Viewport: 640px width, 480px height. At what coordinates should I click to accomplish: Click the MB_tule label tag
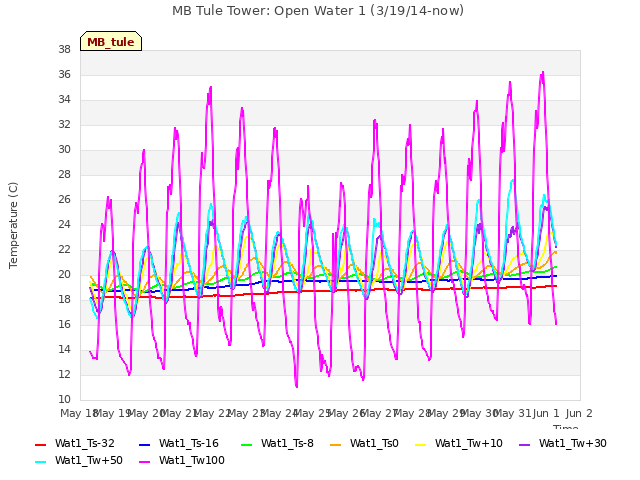click(x=111, y=41)
